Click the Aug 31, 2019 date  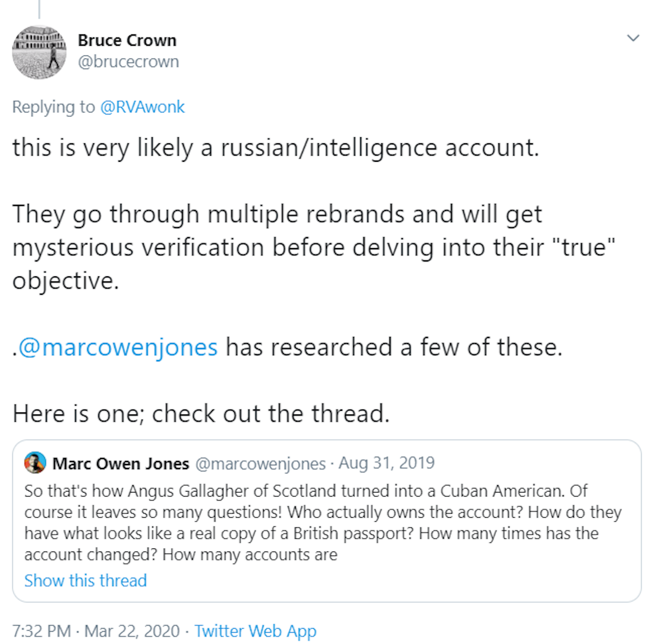click(386, 463)
